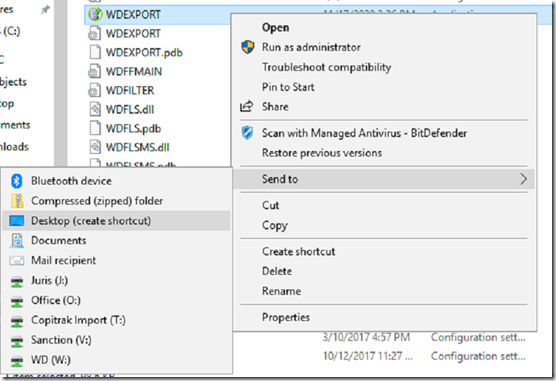The width and height of the screenshot is (556, 381).
Task: Select the WDFLS.dll file name
Action: coord(130,109)
